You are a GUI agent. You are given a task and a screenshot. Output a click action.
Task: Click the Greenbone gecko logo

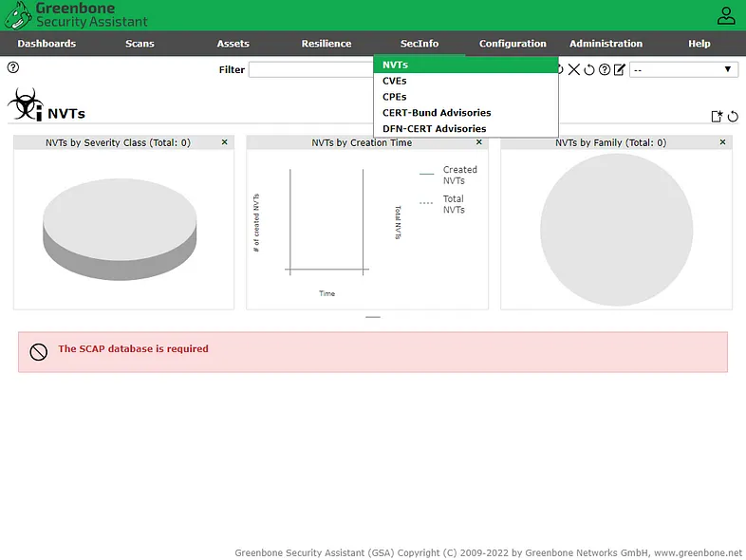click(x=18, y=15)
